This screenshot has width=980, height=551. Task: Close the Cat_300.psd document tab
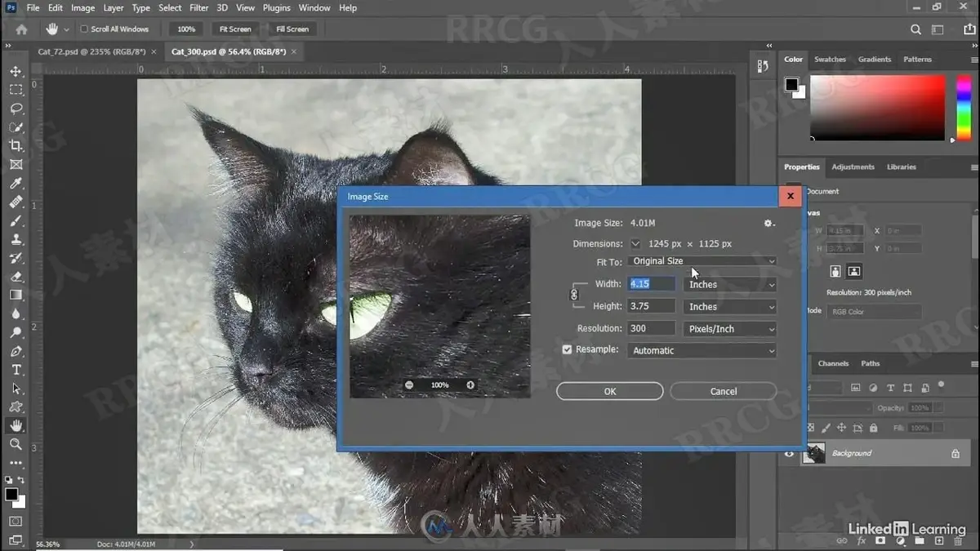[294, 51]
